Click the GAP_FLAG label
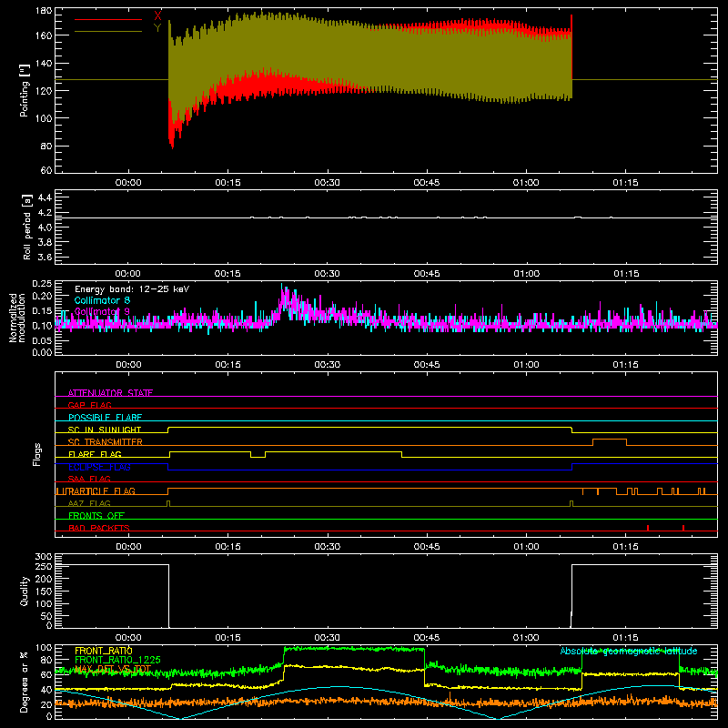The width and height of the screenshot is (728, 728). click(x=90, y=405)
